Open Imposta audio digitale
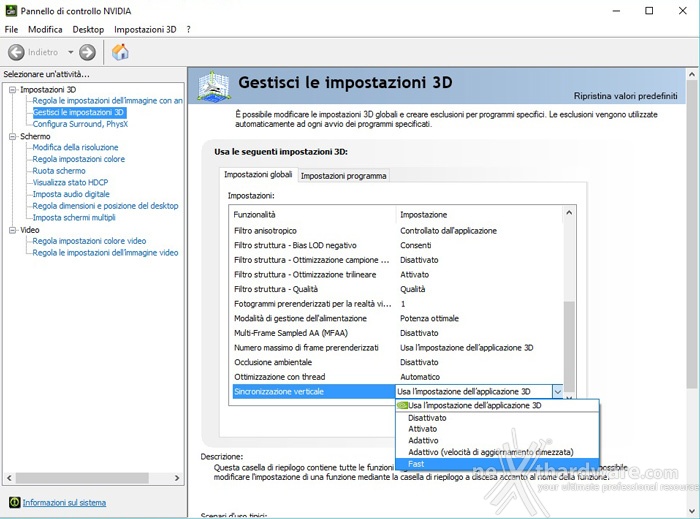Screen dimensions: 700x519 pos(71,194)
